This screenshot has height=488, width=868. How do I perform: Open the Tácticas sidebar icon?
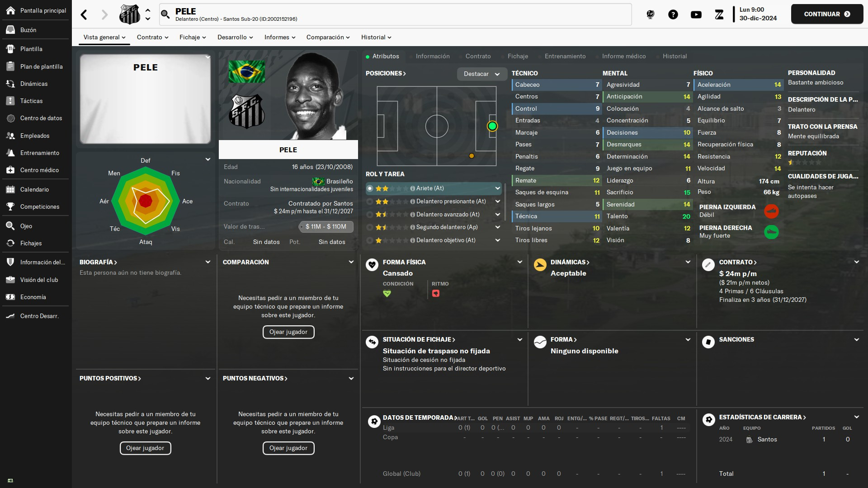(x=10, y=101)
